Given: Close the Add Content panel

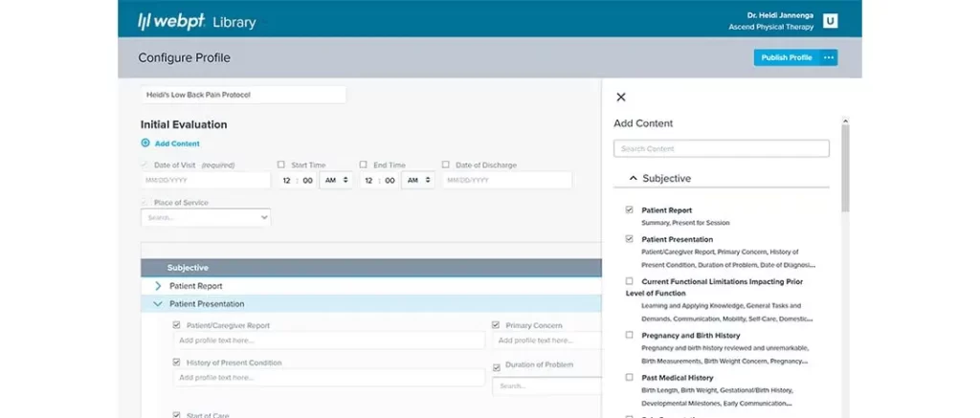Looking at the screenshot, I should pos(621,98).
